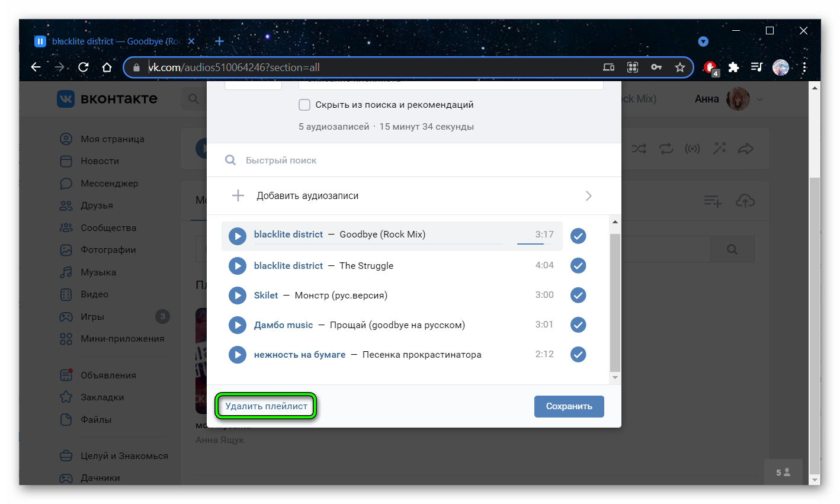The image size is (840, 504).
Task: Click browser home icon
Action: [107, 67]
